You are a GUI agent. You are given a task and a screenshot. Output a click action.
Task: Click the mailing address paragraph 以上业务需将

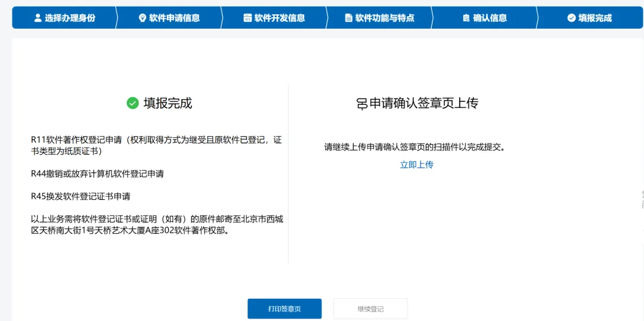click(x=157, y=224)
